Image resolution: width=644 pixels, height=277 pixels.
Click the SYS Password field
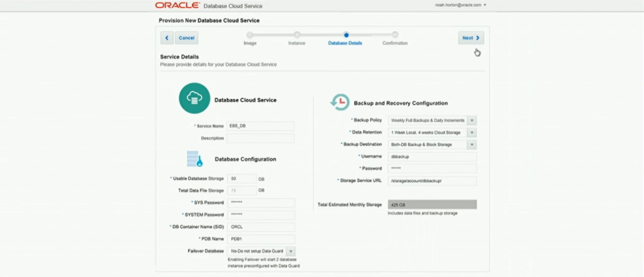click(x=261, y=203)
